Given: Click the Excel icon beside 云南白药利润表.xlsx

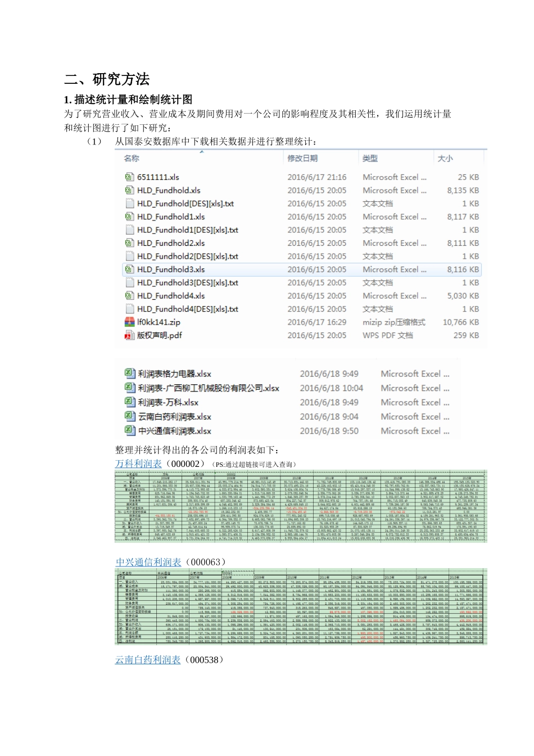Looking at the screenshot, I should pos(130,416).
